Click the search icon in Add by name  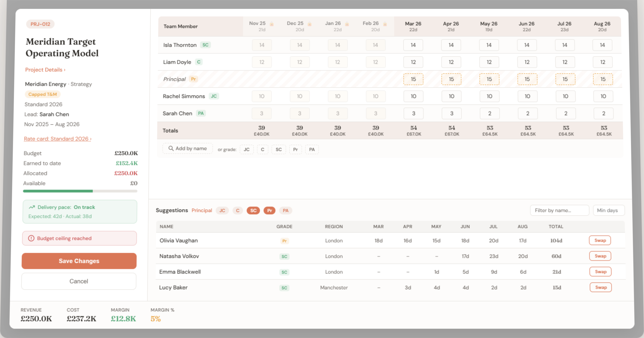tap(172, 148)
